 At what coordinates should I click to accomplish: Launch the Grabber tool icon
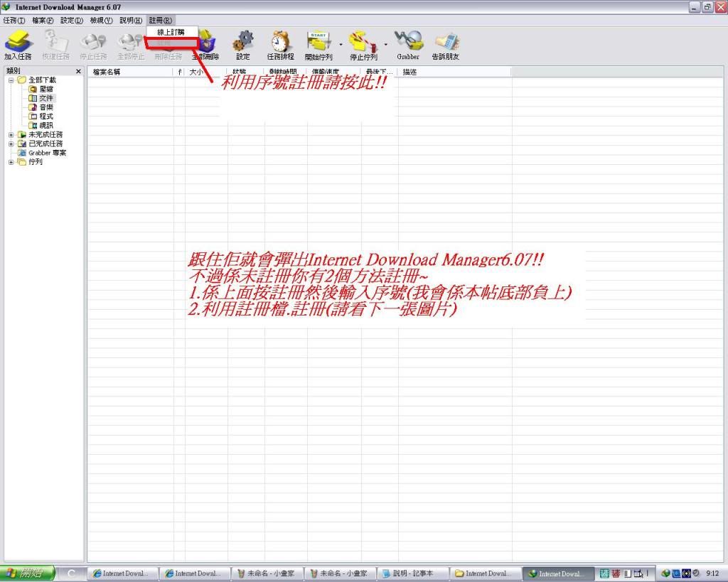click(x=408, y=43)
